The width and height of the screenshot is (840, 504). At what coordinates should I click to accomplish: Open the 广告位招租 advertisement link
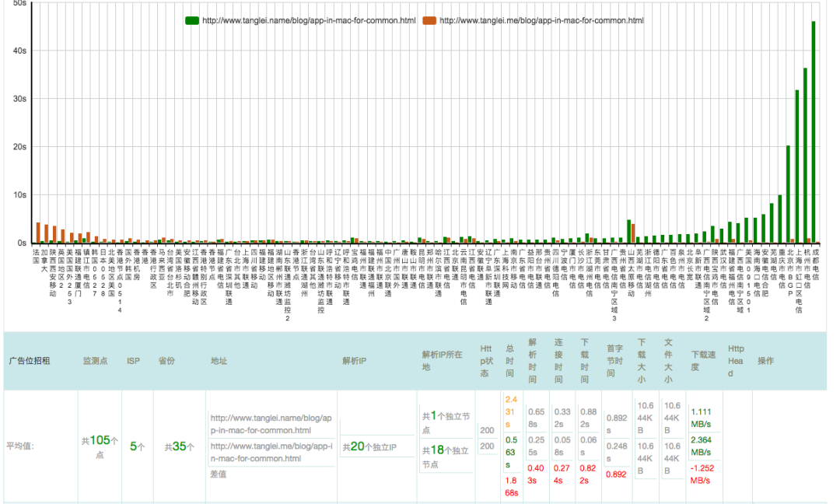29,361
